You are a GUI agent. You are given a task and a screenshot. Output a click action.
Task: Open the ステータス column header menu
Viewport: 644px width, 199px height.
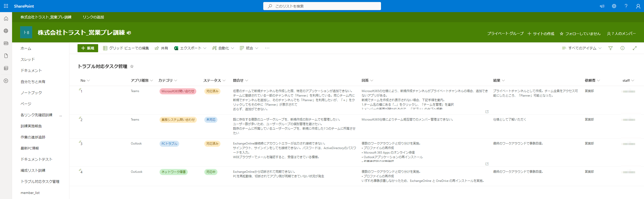click(214, 80)
